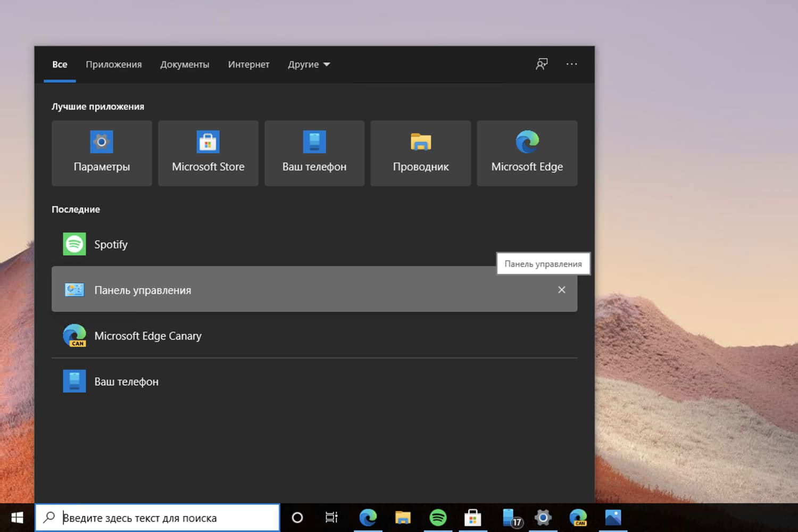Open Task View from the taskbar

(x=331, y=517)
